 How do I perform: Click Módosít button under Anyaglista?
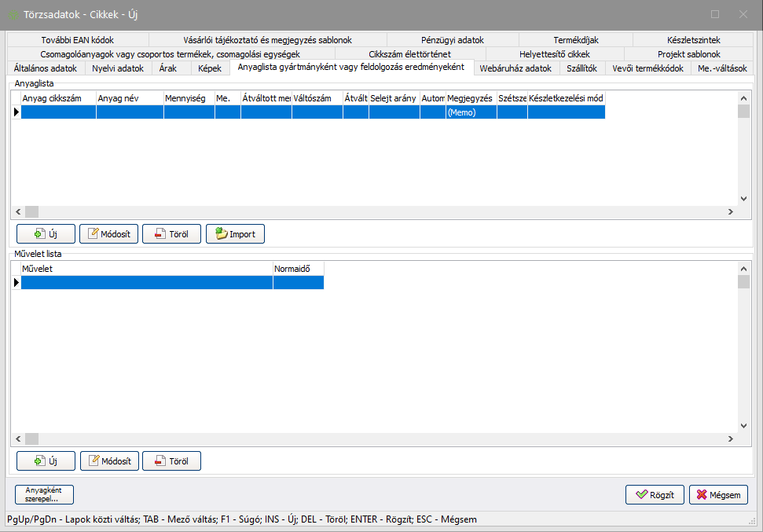(109, 234)
